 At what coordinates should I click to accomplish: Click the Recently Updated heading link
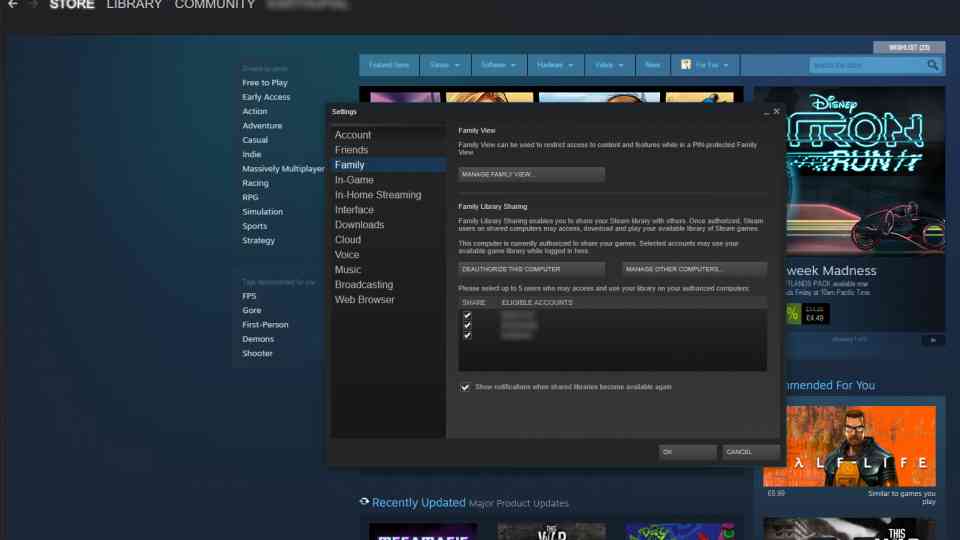tap(419, 502)
